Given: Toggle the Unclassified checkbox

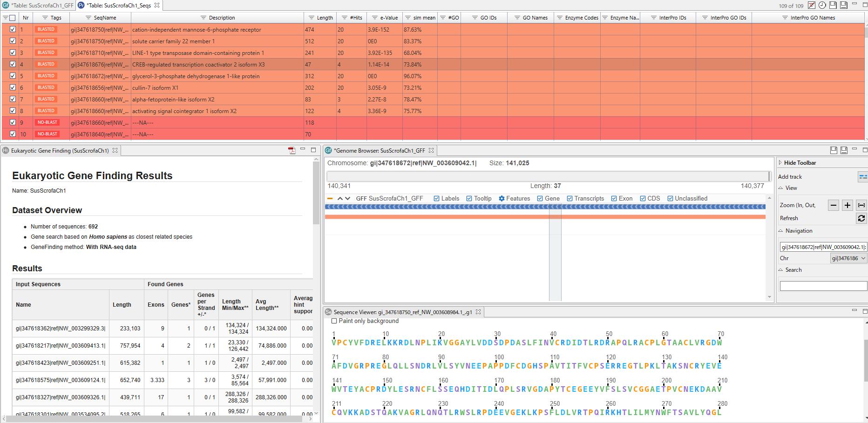Looking at the screenshot, I should coord(671,199).
